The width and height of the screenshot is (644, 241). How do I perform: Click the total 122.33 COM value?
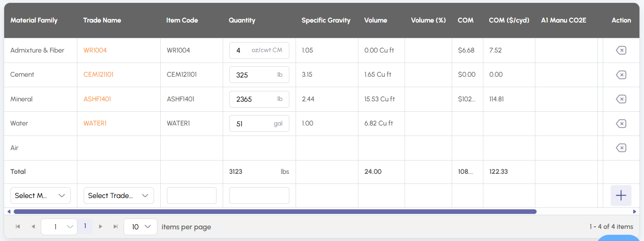499,172
